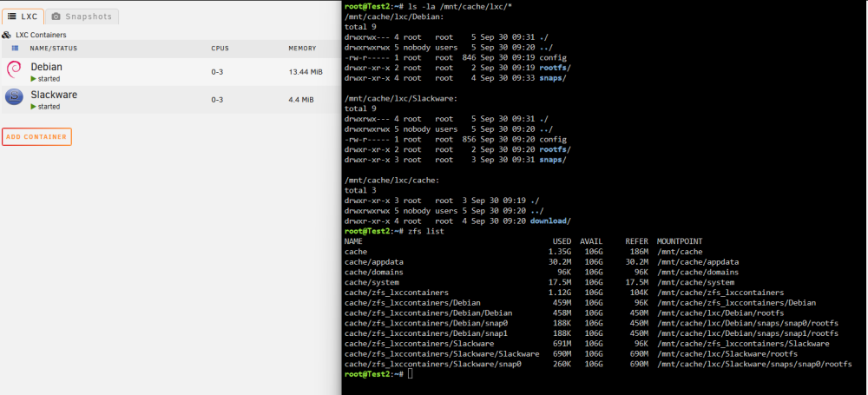Click the Debian swirl logo icon
This screenshot has height=395, width=868.
14,69
